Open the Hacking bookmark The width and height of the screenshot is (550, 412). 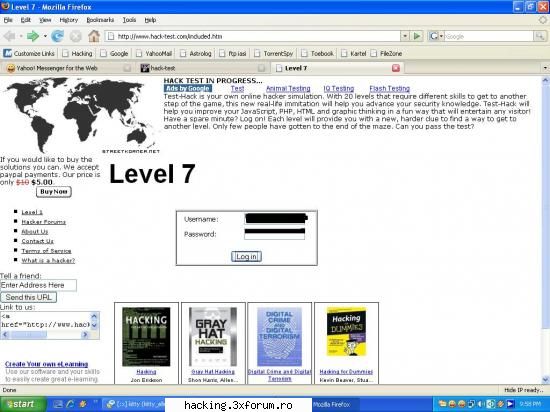pos(77,54)
